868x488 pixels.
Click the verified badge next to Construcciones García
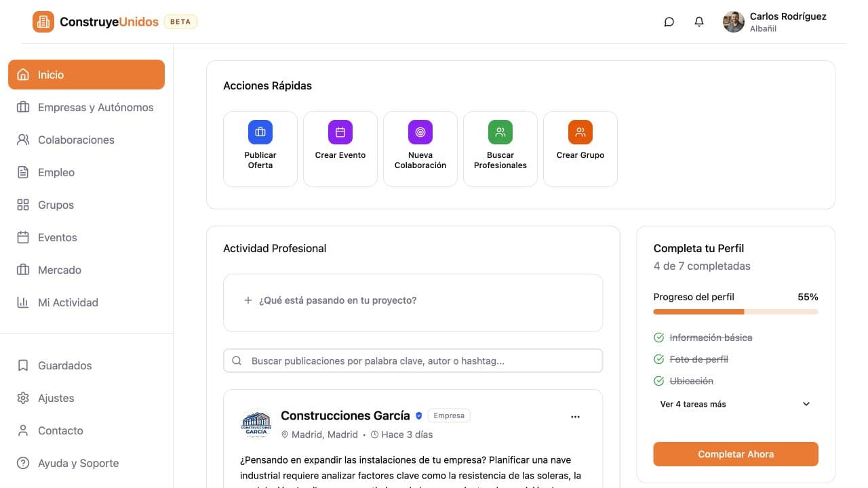tap(418, 415)
